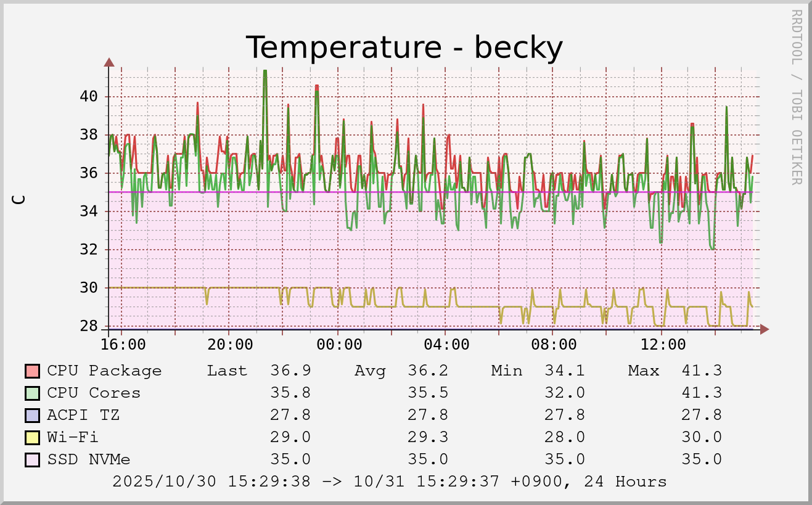
Task: Click the chart title 'Temperature - becky'
Action: coord(404,47)
